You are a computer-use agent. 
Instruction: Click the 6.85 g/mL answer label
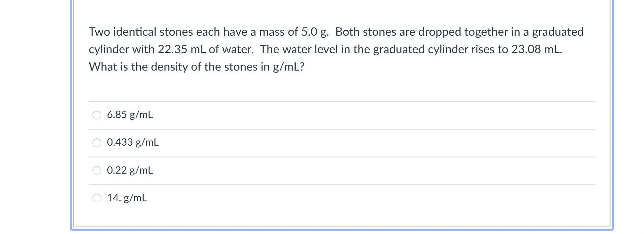pos(130,115)
